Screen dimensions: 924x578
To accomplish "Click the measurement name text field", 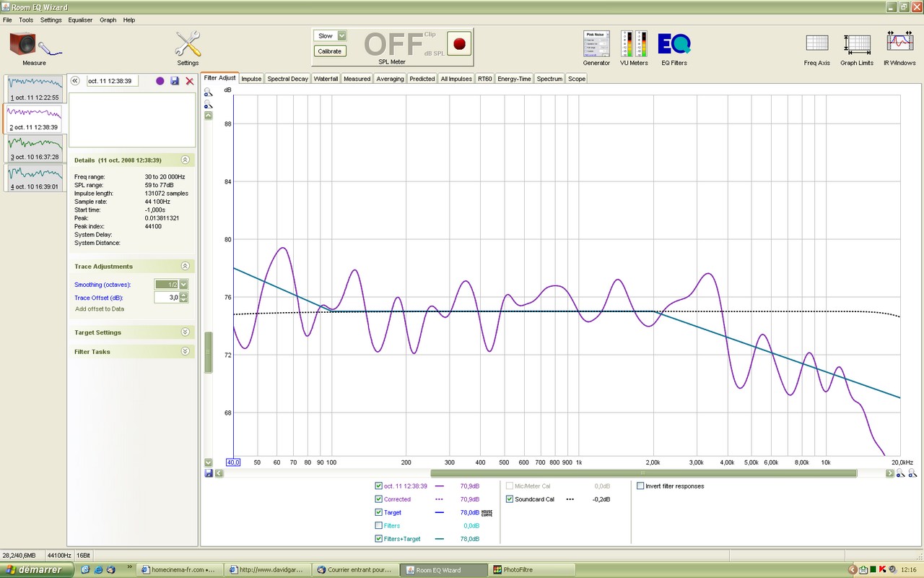I will coord(112,81).
